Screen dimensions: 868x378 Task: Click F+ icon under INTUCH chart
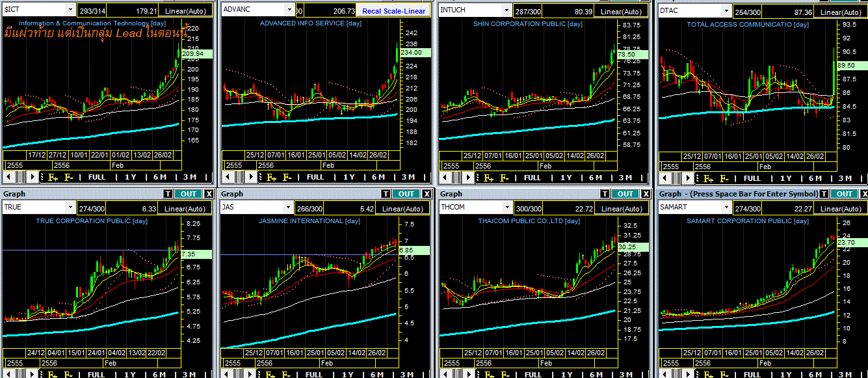pos(488,177)
